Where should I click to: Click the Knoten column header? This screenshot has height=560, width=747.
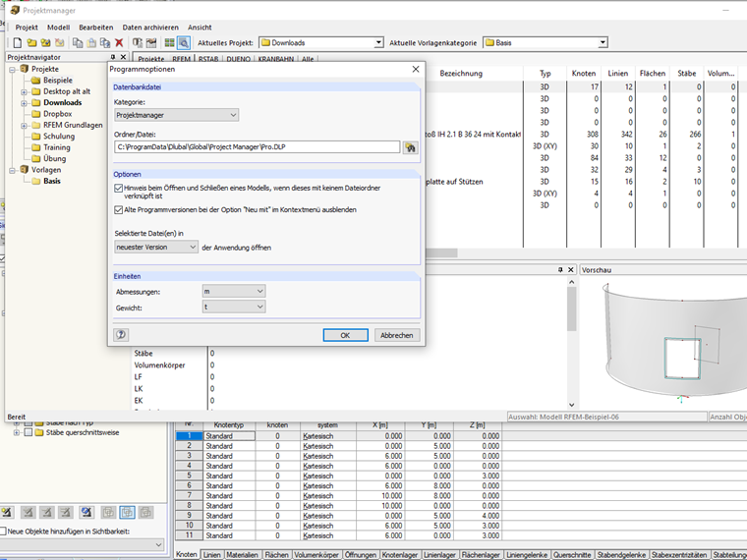(584, 74)
